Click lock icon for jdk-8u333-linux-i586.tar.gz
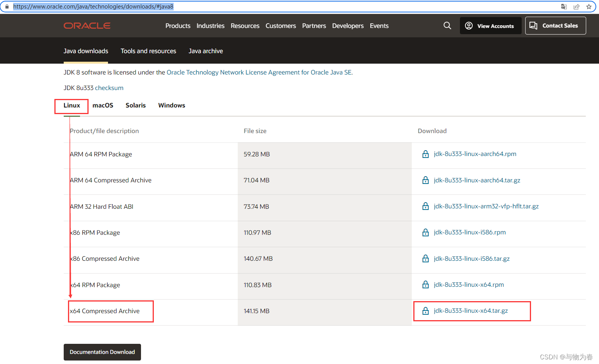The height and width of the screenshot is (364, 599). click(x=425, y=258)
